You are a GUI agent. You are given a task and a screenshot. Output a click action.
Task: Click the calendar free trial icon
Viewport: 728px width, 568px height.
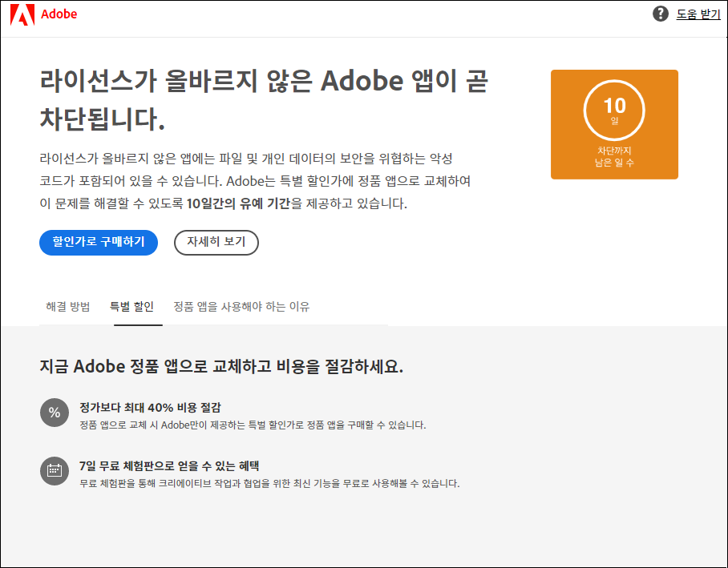pyautogui.click(x=55, y=470)
